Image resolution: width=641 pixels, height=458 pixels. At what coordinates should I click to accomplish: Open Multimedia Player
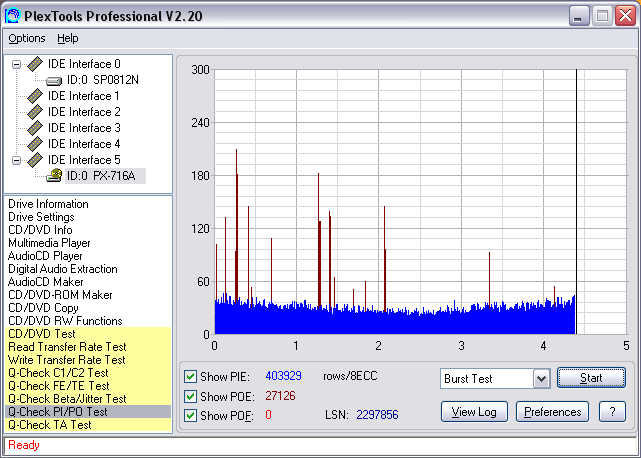[x=49, y=243]
